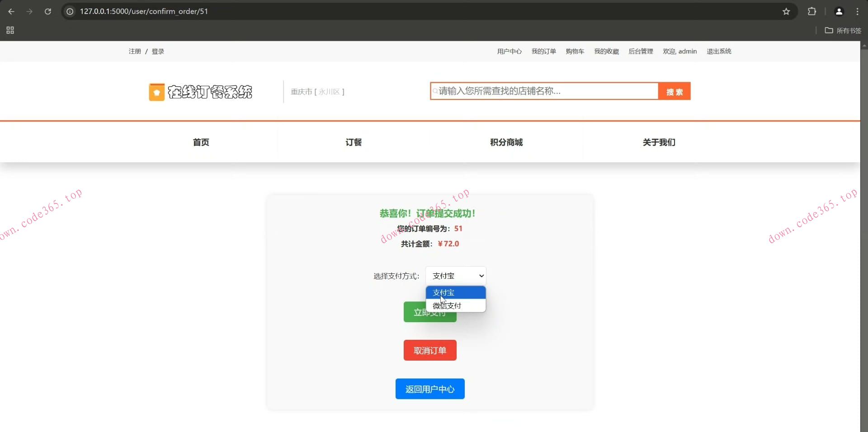Image resolution: width=868 pixels, height=432 pixels.
Task: Expand the 重庆市 永川区 location selector
Action: 317,91
